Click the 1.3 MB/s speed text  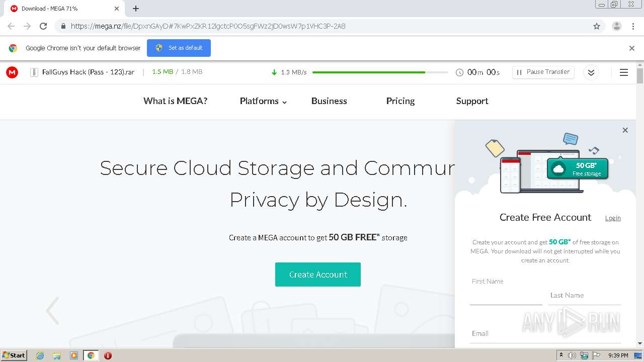pos(294,72)
